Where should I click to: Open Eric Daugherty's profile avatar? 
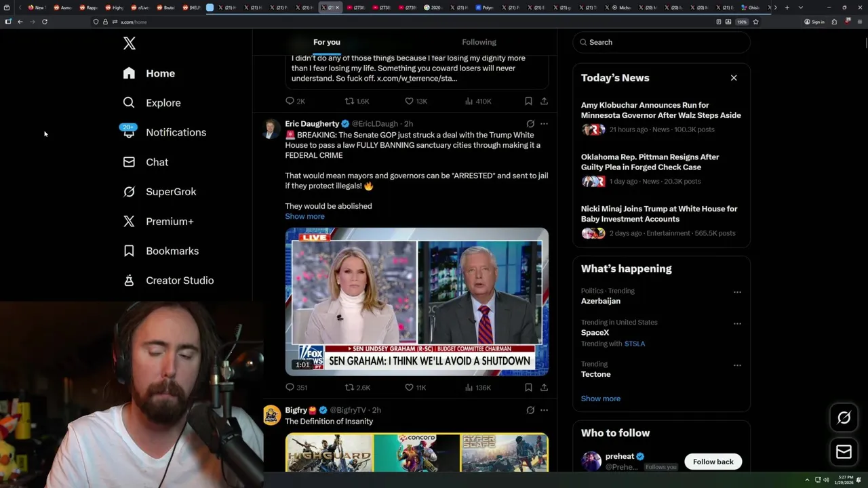pos(271,129)
